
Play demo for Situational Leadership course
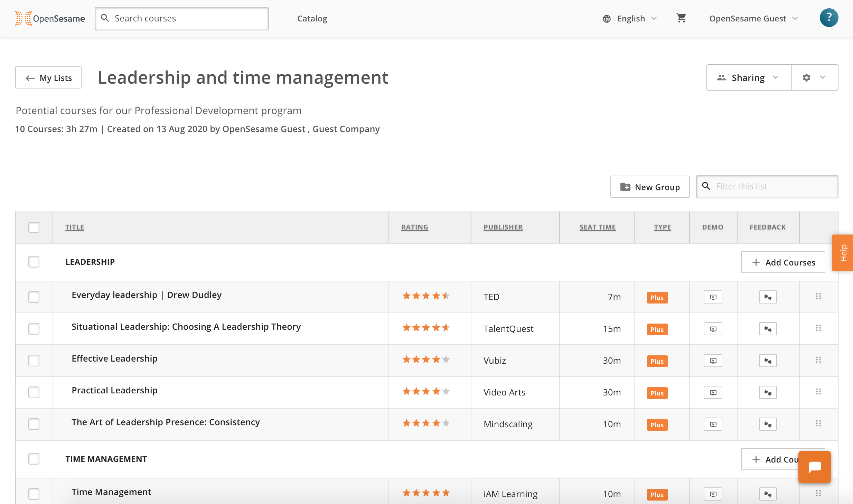(713, 329)
